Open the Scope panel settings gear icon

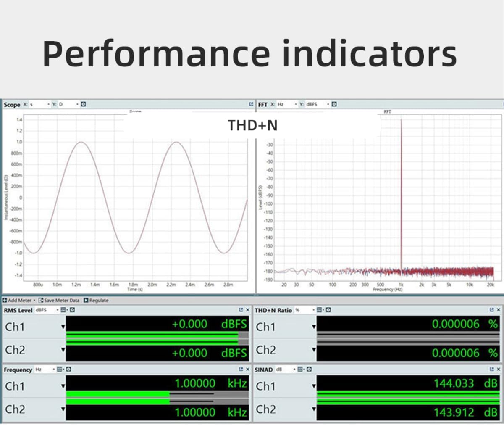pyautogui.click(x=83, y=104)
